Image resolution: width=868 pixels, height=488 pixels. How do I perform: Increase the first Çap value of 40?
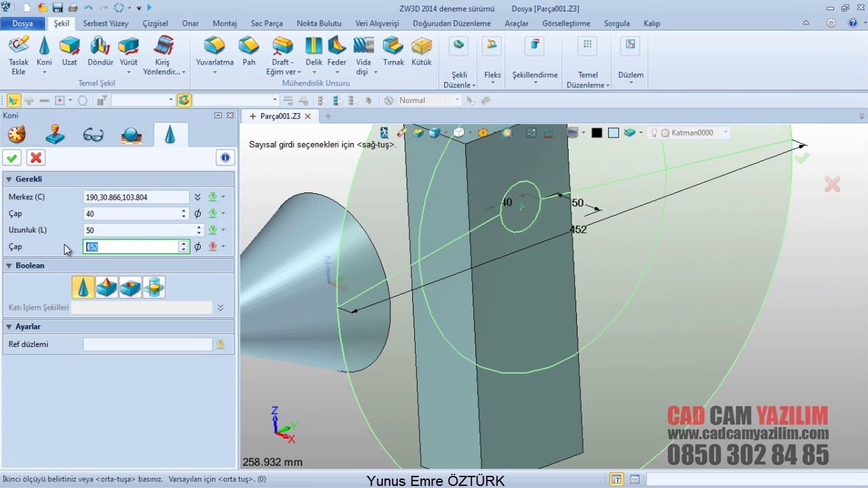[184, 211]
